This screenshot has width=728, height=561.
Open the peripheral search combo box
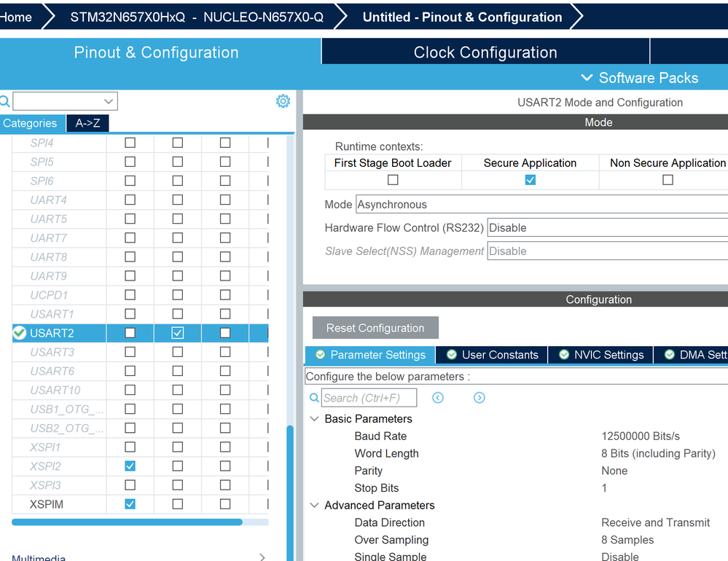[65, 101]
